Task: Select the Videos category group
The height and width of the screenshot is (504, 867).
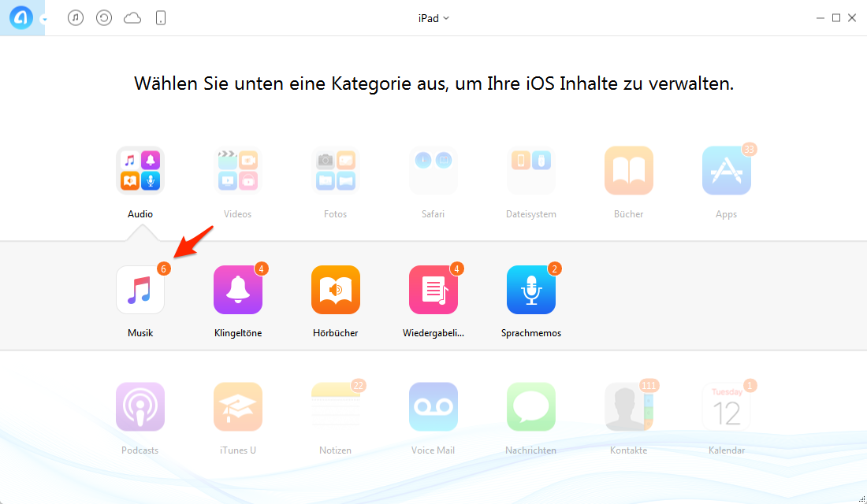Action: click(x=238, y=170)
